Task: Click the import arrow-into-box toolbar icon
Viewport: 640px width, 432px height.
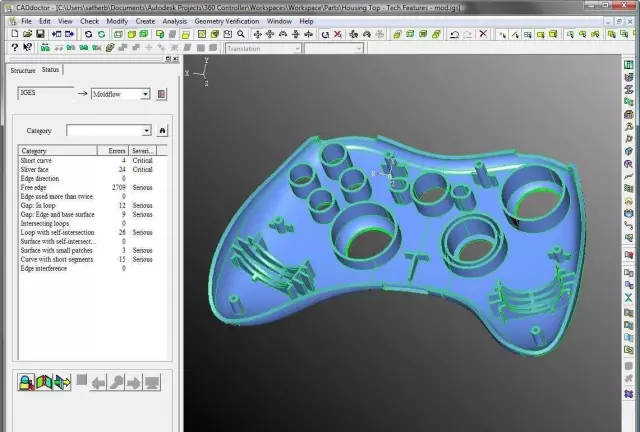Action: click(56, 34)
